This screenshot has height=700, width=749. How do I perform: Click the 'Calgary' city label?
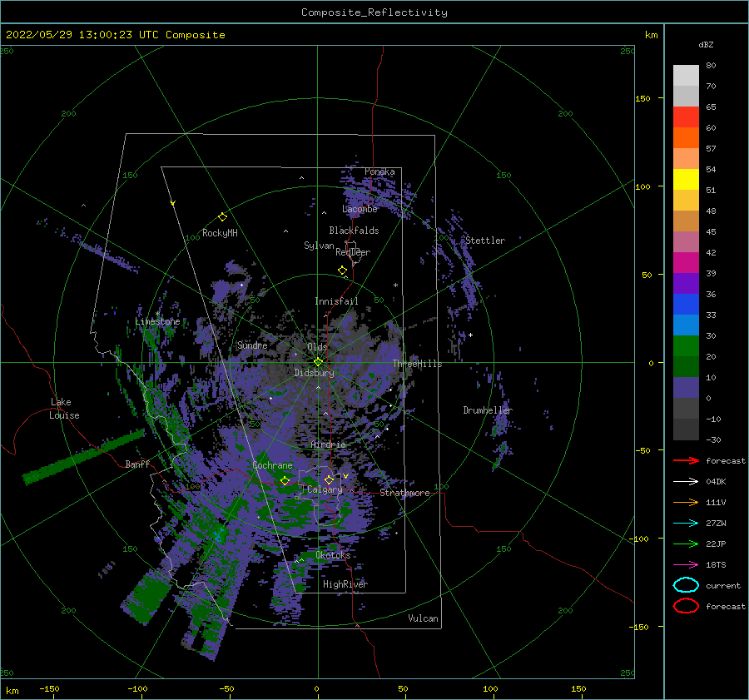(x=325, y=489)
